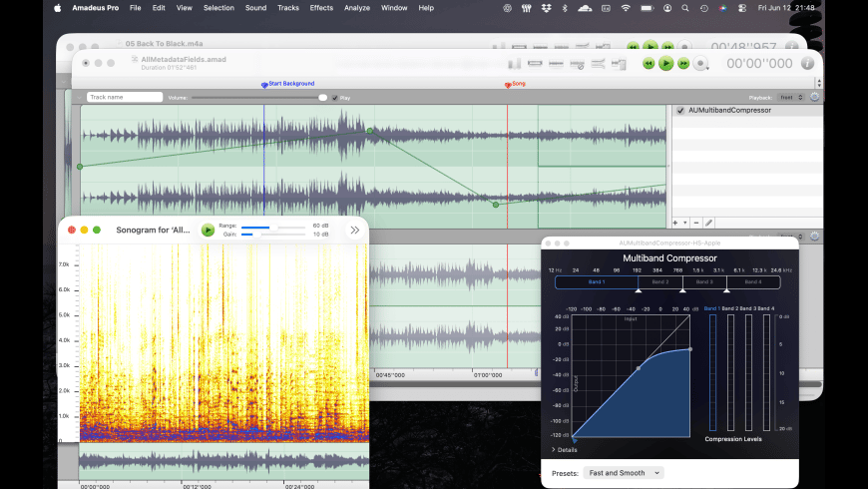Click the last waveform tool icon before Rewind
This screenshot has width=868, height=489.
[619, 64]
